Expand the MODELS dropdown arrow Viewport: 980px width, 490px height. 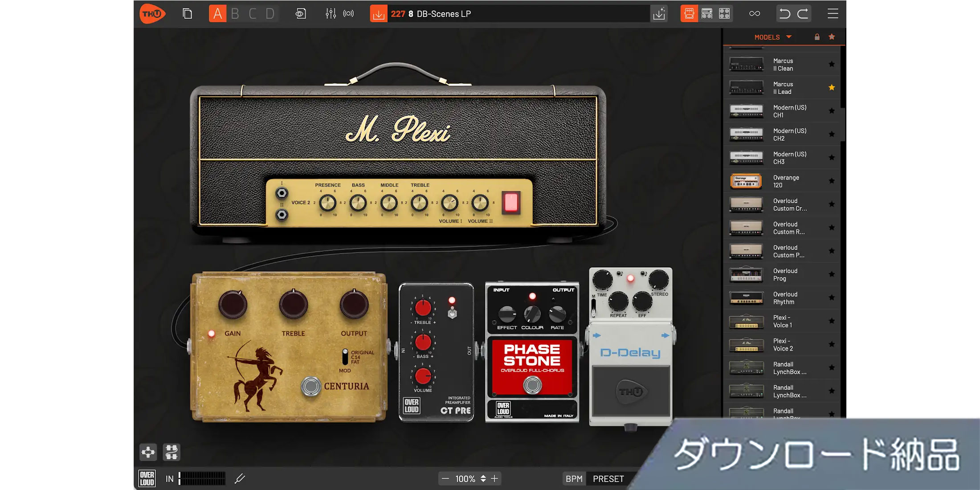(x=789, y=37)
